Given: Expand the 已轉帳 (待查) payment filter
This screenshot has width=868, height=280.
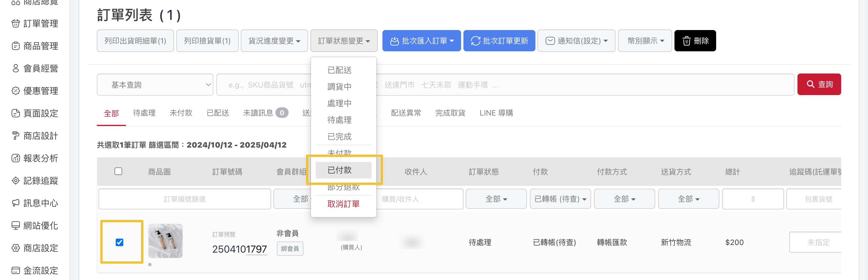Looking at the screenshot, I should click(560, 199).
